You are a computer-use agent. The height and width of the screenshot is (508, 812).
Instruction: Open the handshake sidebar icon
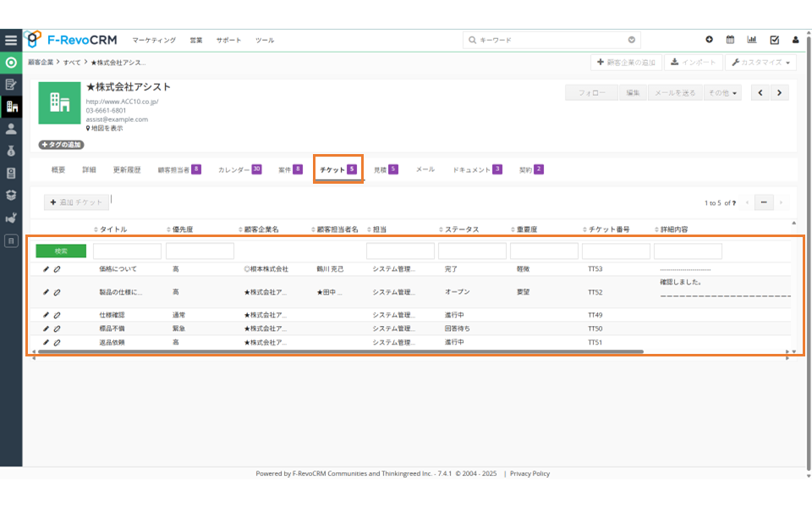coord(11,218)
